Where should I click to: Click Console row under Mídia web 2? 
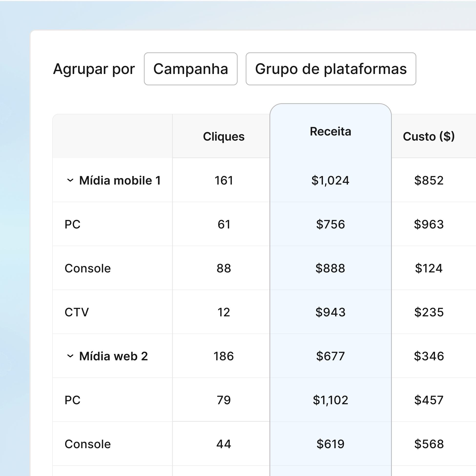87,444
